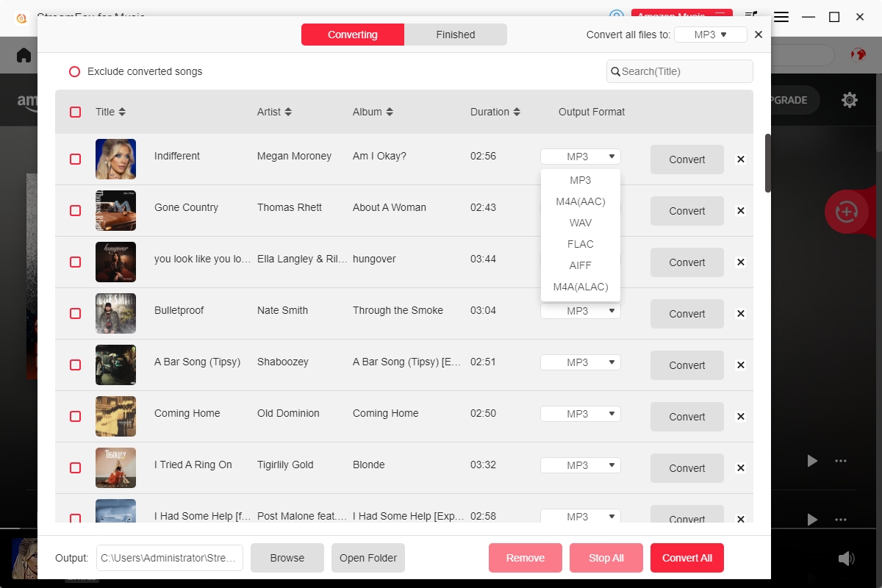The image size is (882, 588).
Task: Sort list by Title arrows
Action: tap(122, 112)
